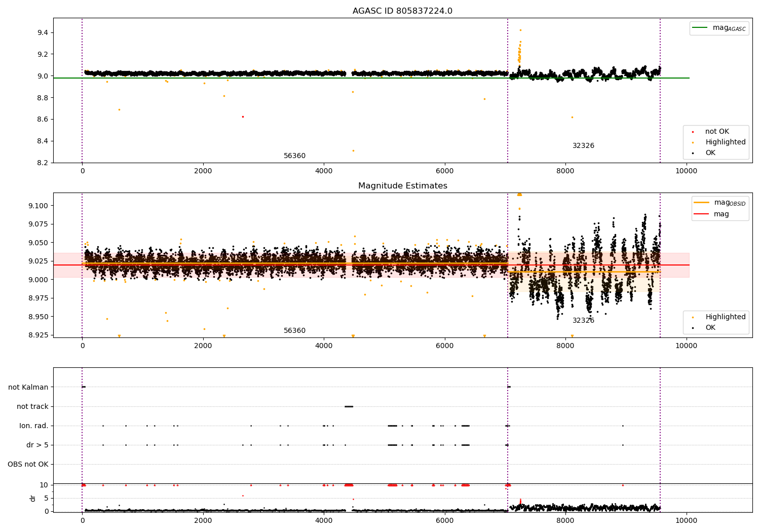Click the 8.925 y-axis tick in middle plot
The width and height of the screenshot is (760, 532).
pos(38,335)
